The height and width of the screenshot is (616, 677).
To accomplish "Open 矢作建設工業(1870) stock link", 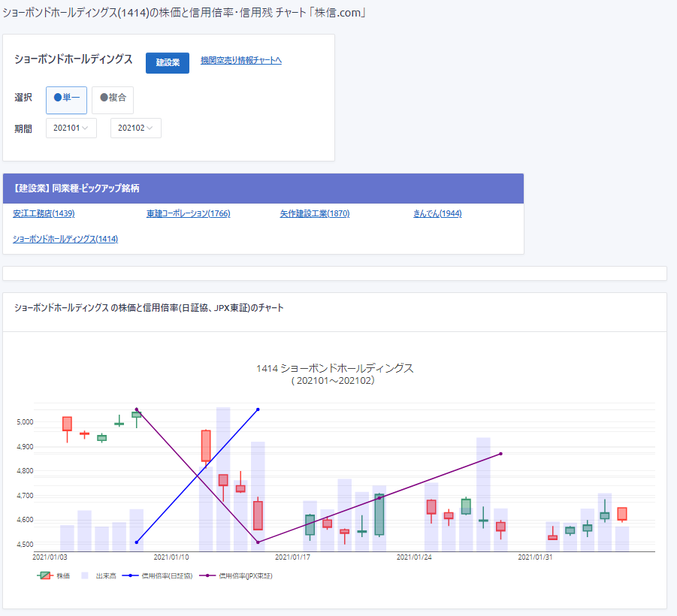I will (x=314, y=213).
